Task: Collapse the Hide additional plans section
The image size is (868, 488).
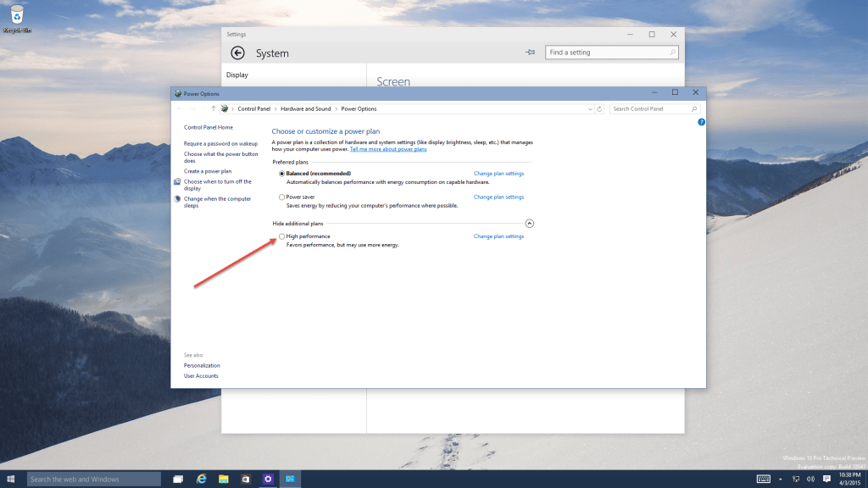Action: click(x=530, y=223)
